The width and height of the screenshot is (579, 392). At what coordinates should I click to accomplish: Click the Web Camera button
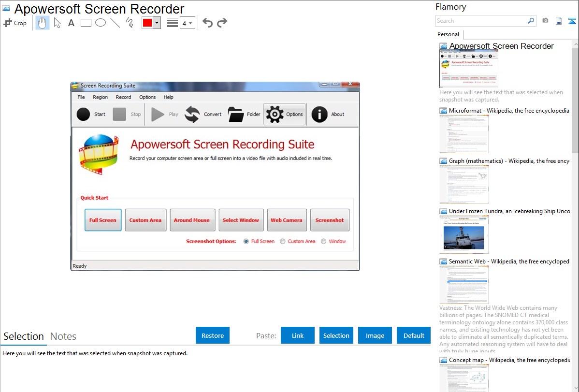click(287, 220)
